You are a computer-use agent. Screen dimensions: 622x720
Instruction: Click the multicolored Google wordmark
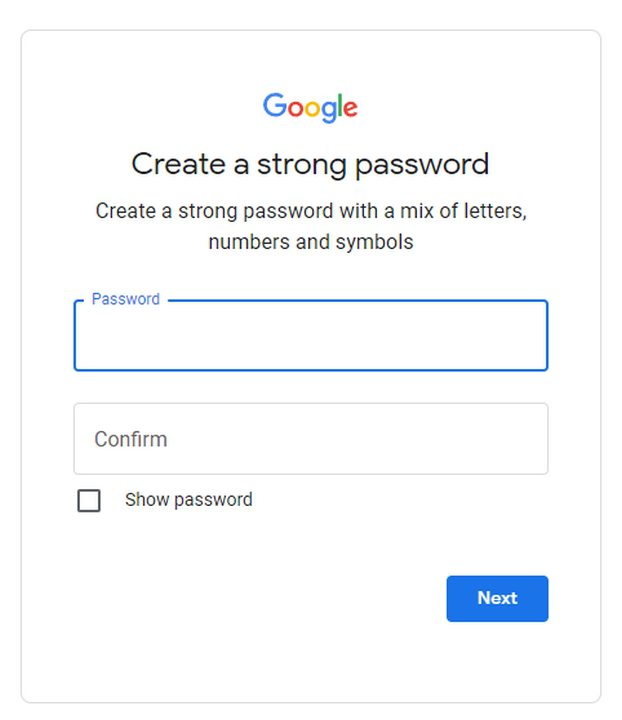click(310, 107)
